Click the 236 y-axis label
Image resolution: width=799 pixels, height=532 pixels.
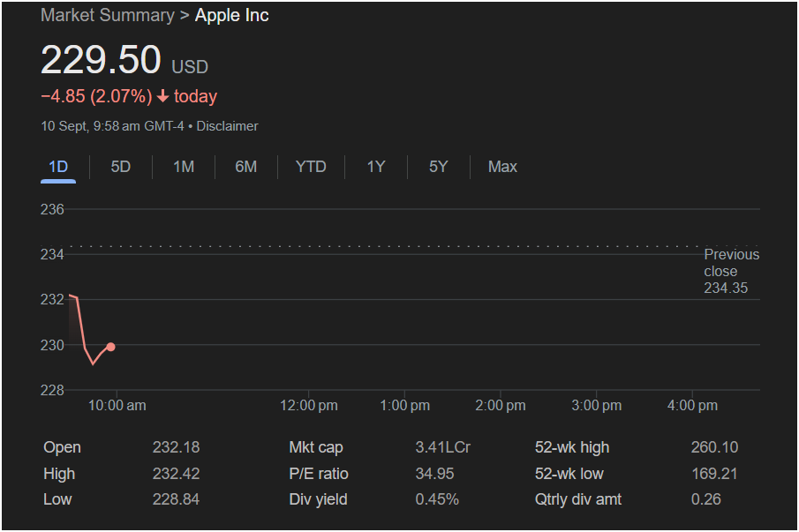pyautogui.click(x=52, y=209)
